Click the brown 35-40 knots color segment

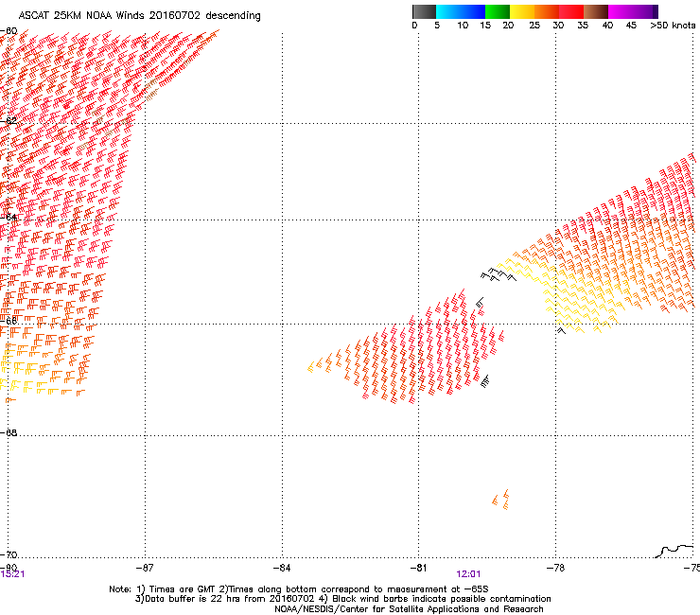coord(596,11)
